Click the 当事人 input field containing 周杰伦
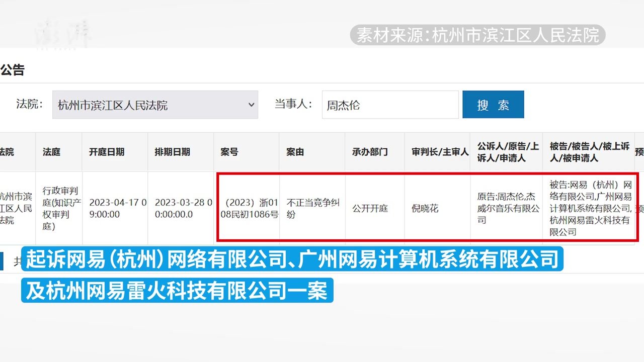 [390, 105]
